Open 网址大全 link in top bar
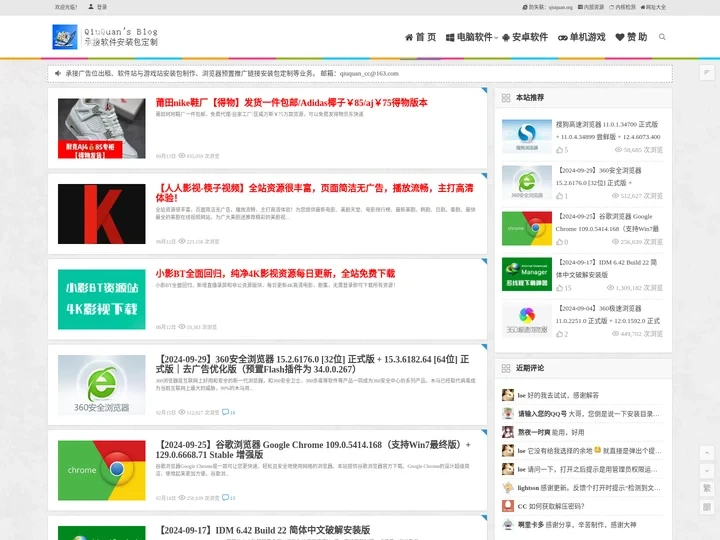720x540 pixels. coord(653,7)
